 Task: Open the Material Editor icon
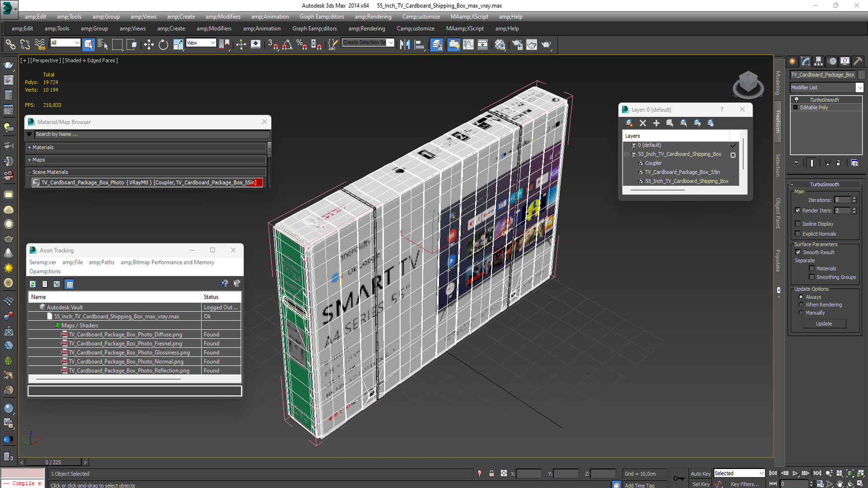pos(500,44)
